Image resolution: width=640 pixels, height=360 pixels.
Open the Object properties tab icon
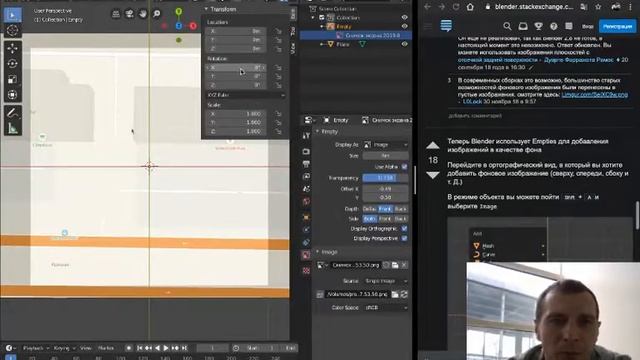(x=306, y=217)
